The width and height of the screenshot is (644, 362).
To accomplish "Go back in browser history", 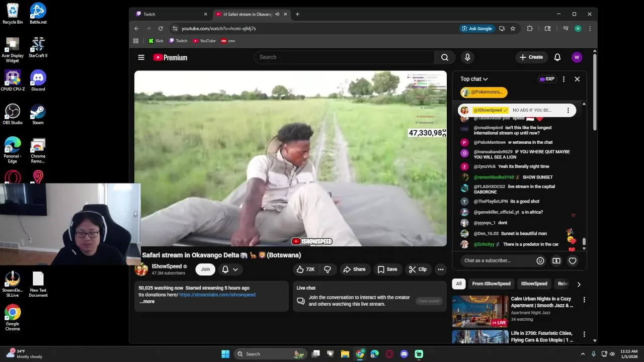I will pyautogui.click(x=136, y=29).
